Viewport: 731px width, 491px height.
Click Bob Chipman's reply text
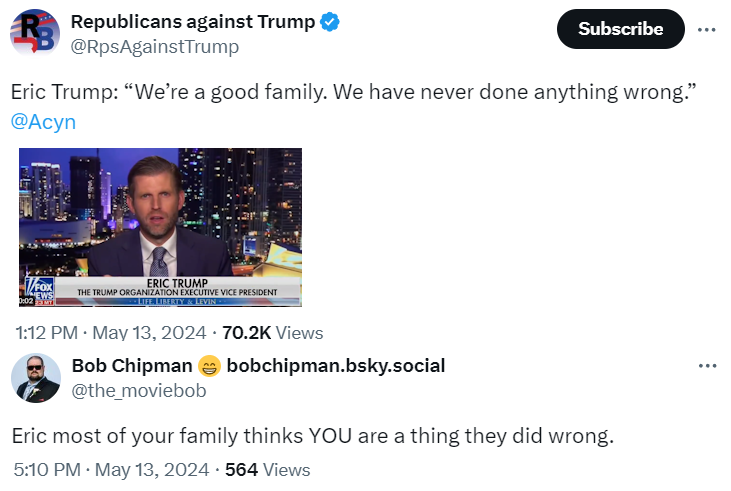311,436
